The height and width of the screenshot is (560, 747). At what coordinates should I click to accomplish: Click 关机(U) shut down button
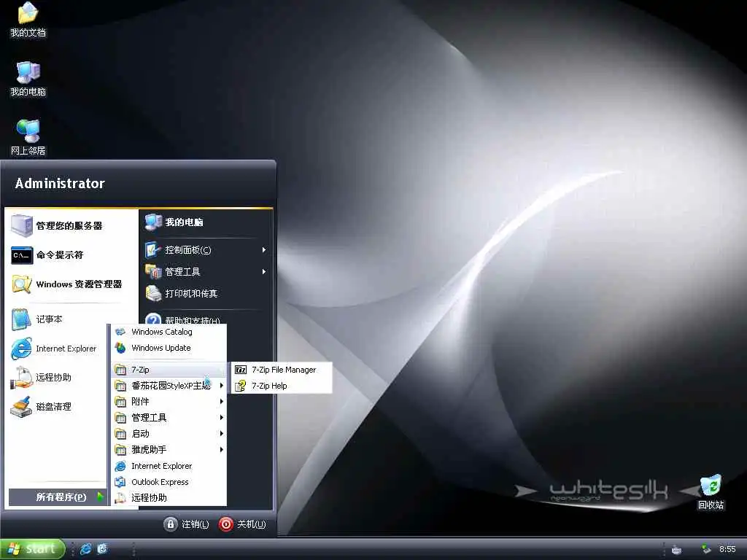242,524
